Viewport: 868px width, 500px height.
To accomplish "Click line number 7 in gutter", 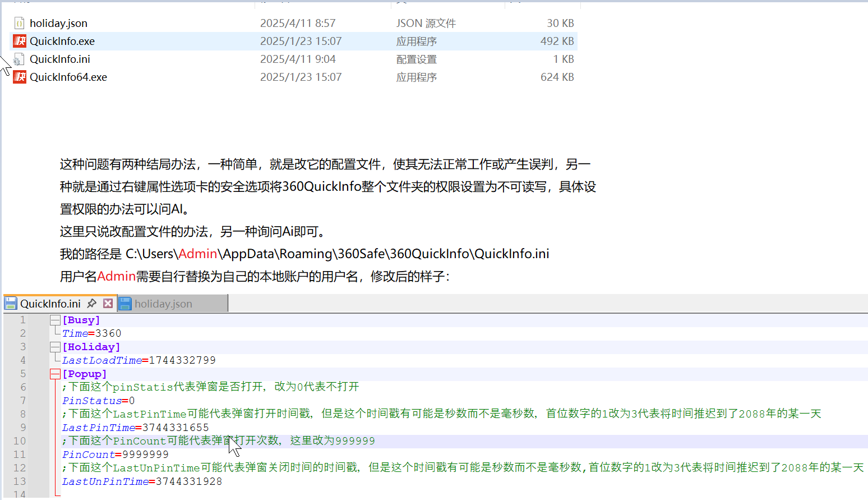I will coord(22,401).
